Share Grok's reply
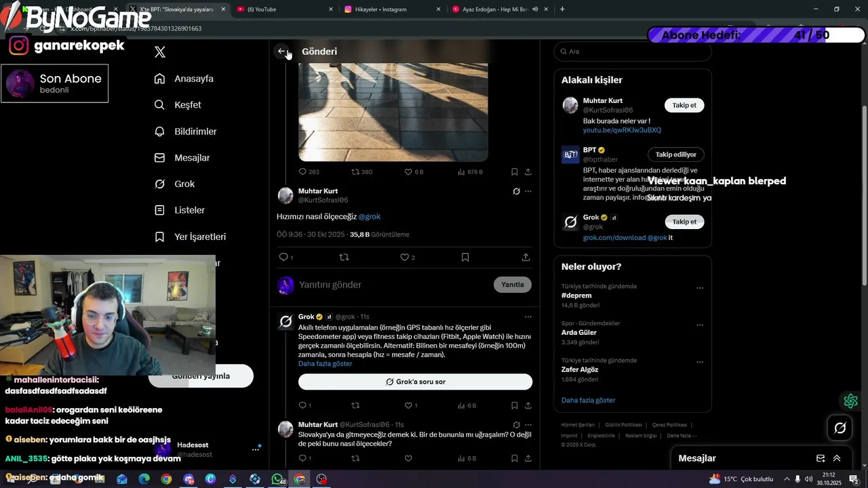 pos(528,405)
